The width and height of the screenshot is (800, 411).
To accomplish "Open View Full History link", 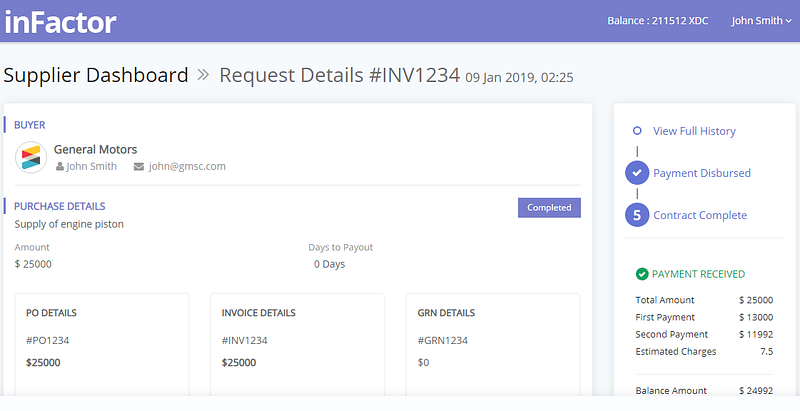I will pos(694,131).
